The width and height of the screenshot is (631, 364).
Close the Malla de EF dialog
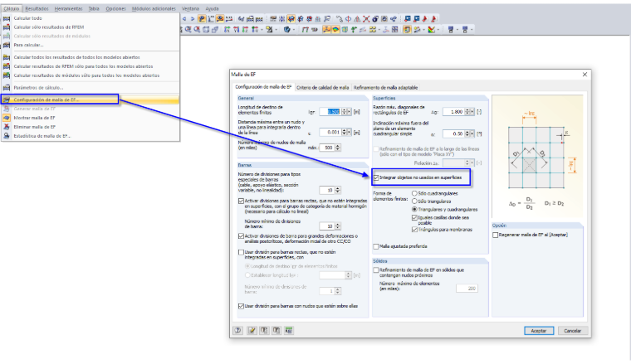click(x=585, y=75)
